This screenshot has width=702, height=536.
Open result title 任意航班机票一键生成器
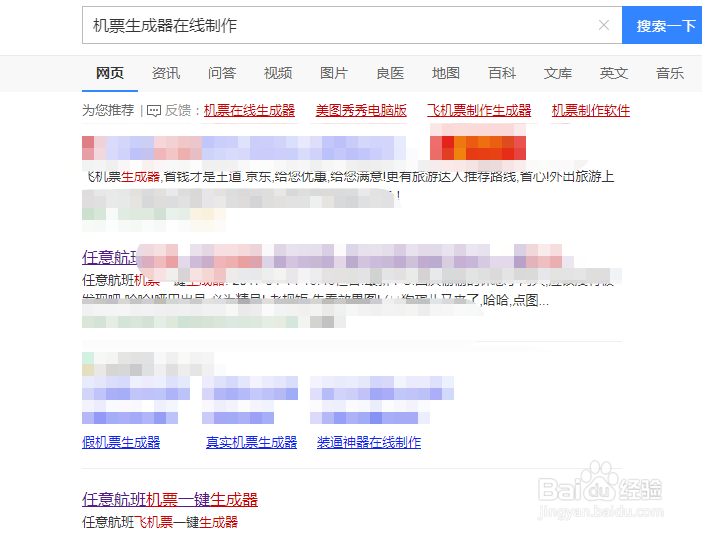pos(170,499)
